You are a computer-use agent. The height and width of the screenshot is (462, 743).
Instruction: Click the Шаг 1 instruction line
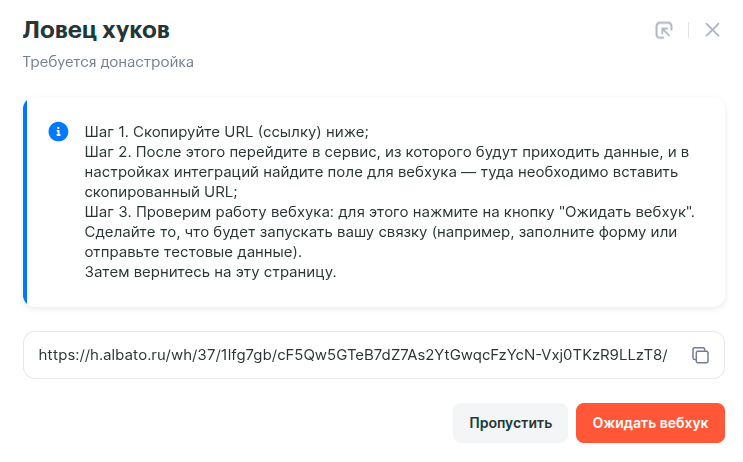click(227, 133)
